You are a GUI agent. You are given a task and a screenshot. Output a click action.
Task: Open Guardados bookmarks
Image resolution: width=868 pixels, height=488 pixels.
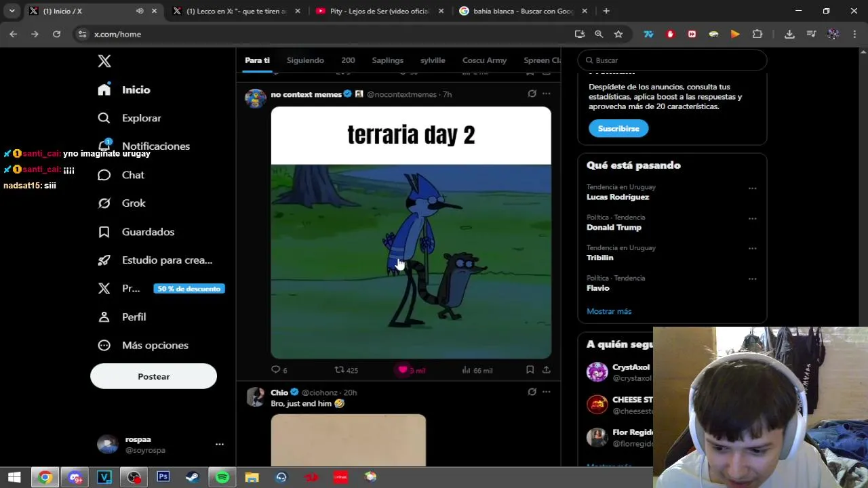pos(136,232)
